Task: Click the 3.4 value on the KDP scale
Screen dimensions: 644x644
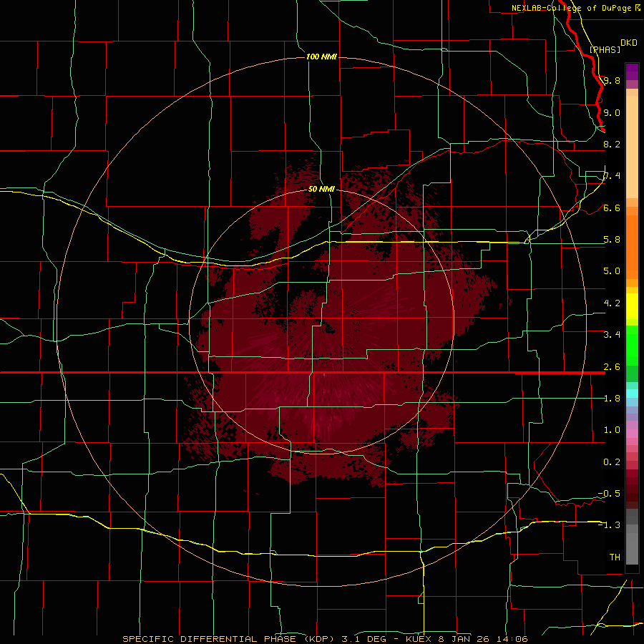Action: coord(612,335)
